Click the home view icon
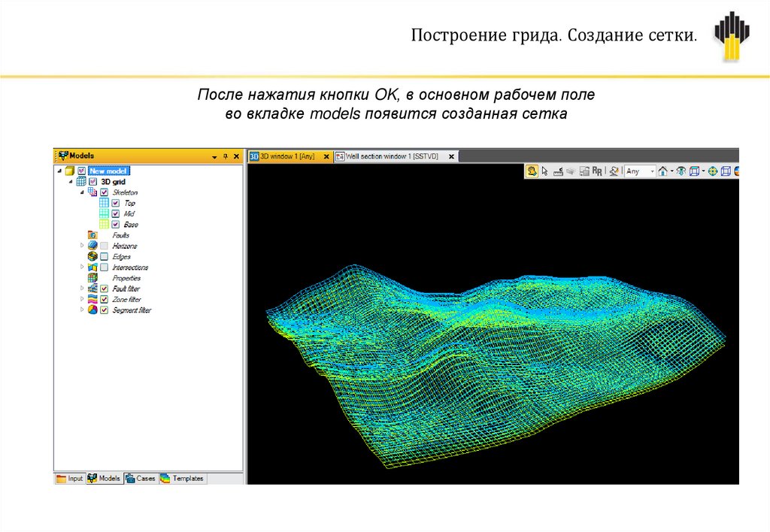 (x=662, y=171)
